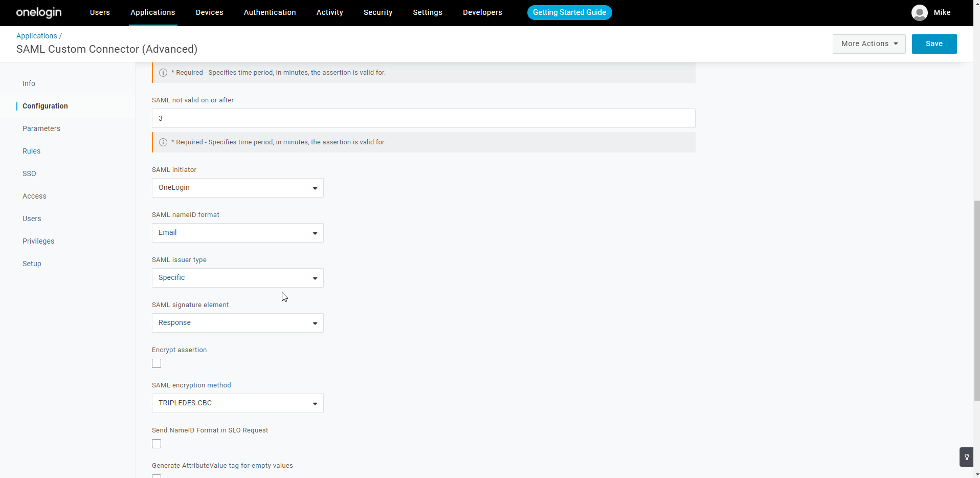Open the Getting Started Guide
This screenshot has width=980, height=478.
[569, 12]
